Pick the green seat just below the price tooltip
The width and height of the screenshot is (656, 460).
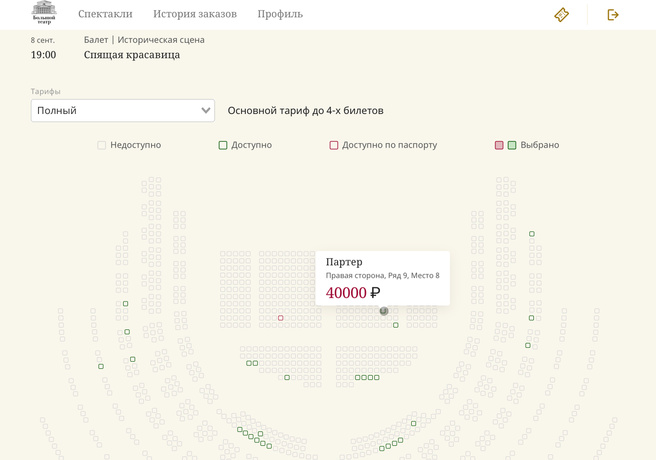click(x=396, y=325)
